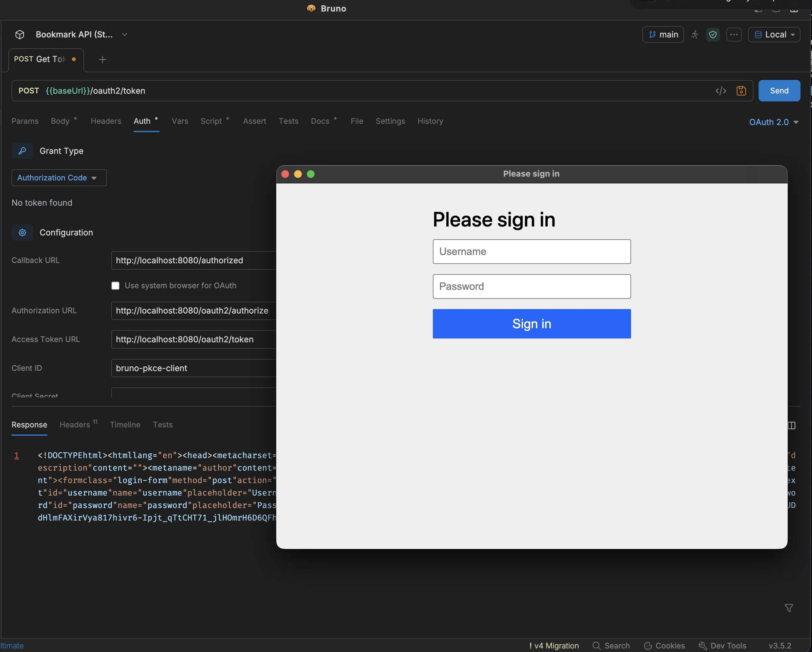The width and height of the screenshot is (812, 652).
Task: Open the Authorization Code grant type dropdown
Action: [x=59, y=178]
